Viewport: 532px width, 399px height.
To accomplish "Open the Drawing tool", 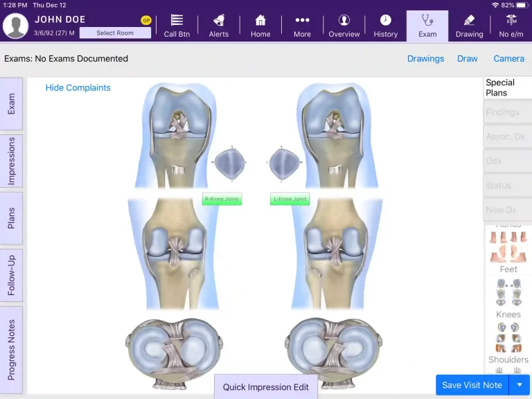I will pyautogui.click(x=469, y=26).
